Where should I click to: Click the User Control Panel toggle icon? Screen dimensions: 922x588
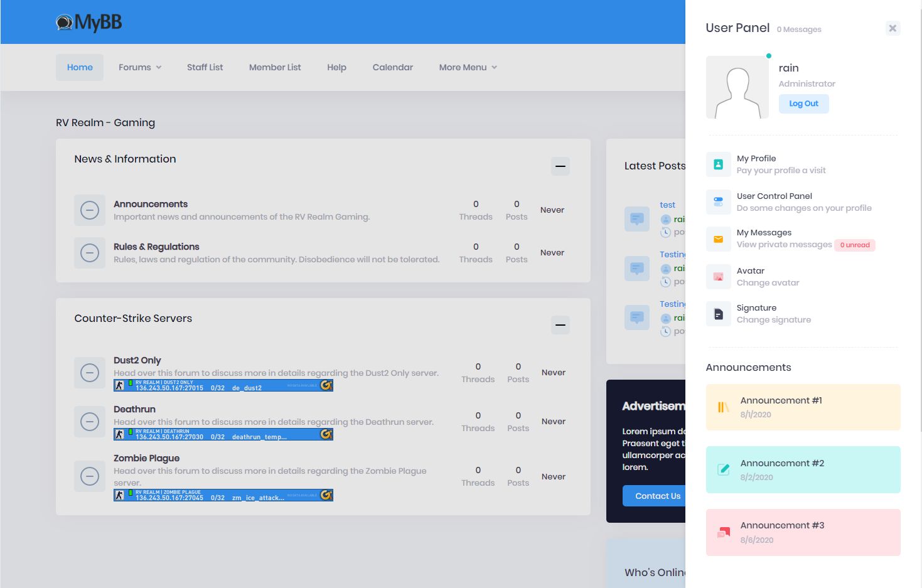(718, 202)
